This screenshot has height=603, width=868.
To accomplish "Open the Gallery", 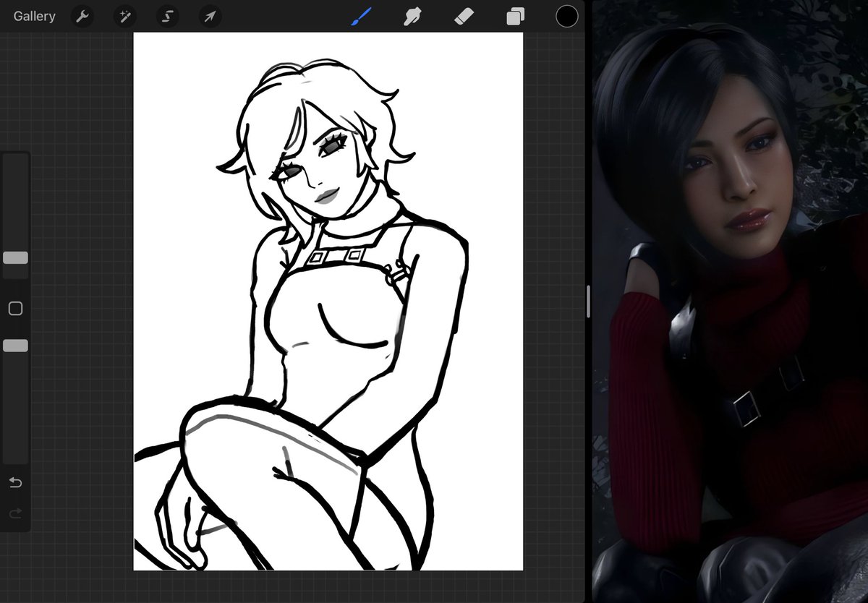I will (34, 16).
